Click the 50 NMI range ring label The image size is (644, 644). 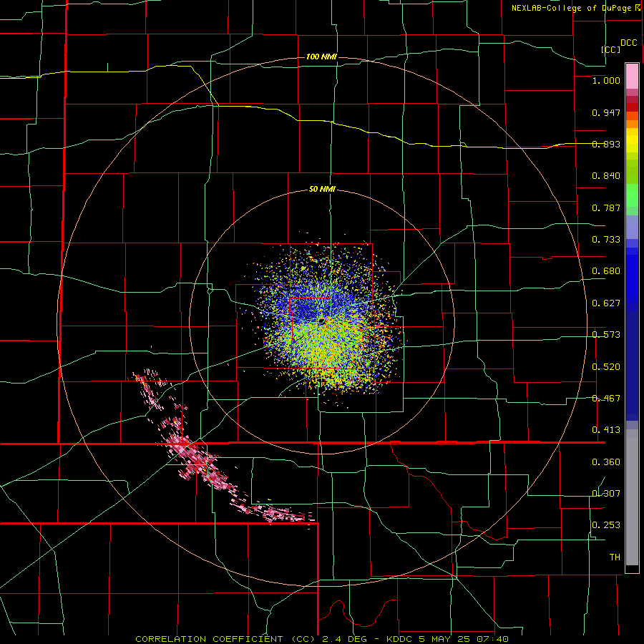coord(322,190)
